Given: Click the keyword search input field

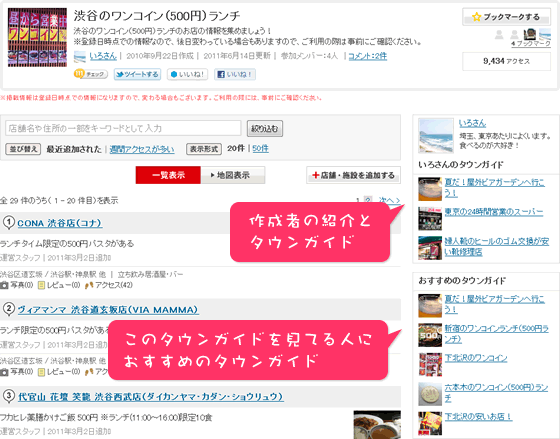Looking at the screenshot, I should [x=123, y=128].
